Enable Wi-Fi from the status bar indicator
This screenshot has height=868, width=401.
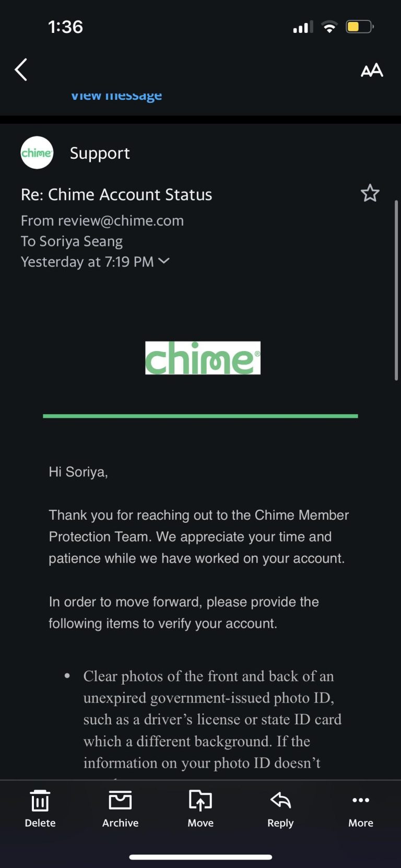(x=329, y=26)
